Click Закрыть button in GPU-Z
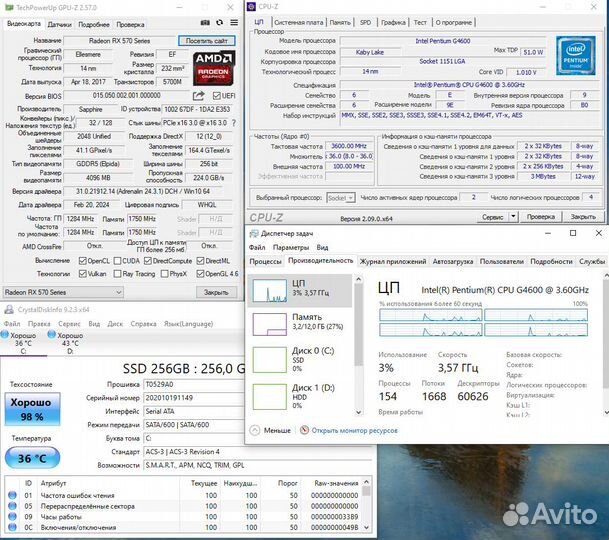 coord(216,292)
